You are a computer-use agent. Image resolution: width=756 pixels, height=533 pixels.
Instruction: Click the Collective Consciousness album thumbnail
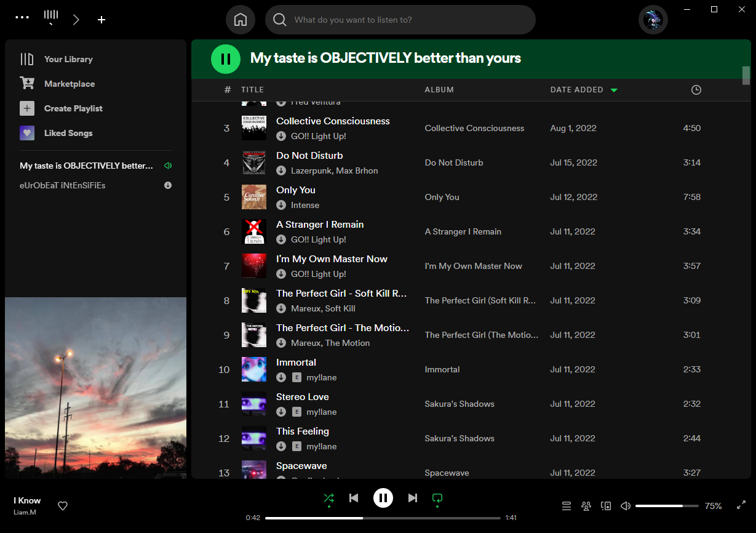(254, 128)
